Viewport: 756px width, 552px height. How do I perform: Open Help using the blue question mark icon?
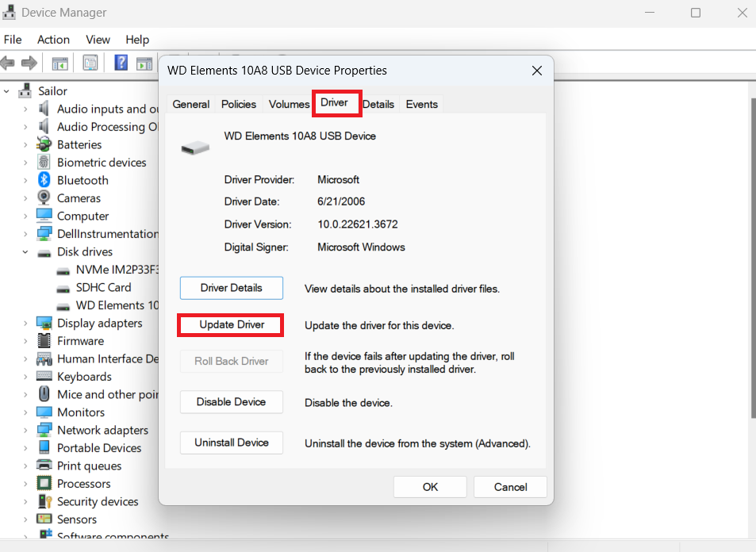click(x=121, y=63)
